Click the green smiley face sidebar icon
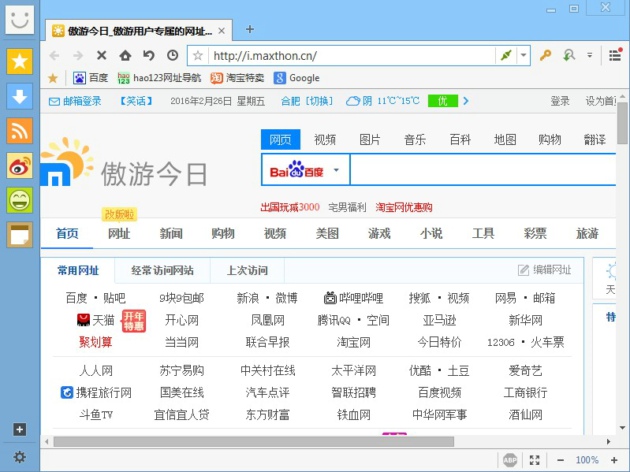This screenshot has width=630, height=472. point(19,200)
